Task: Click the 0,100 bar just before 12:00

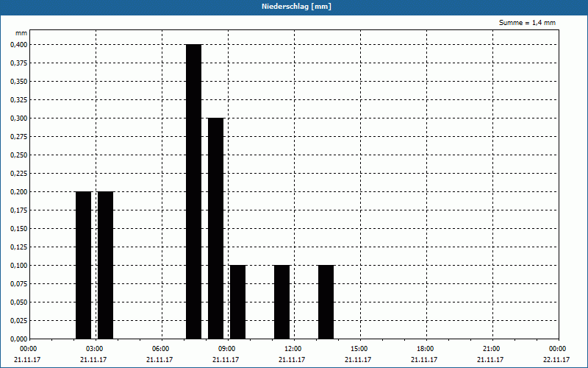Action: point(282,302)
